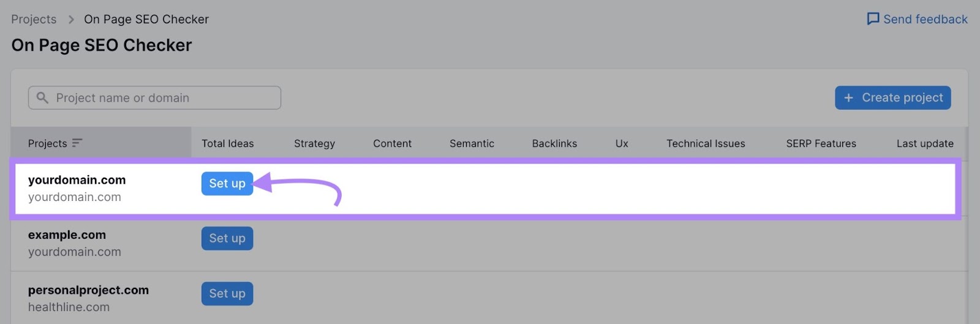Screen dimensions: 980x324
Task: Click the search magnifier icon
Action: click(x=42, y=98)
